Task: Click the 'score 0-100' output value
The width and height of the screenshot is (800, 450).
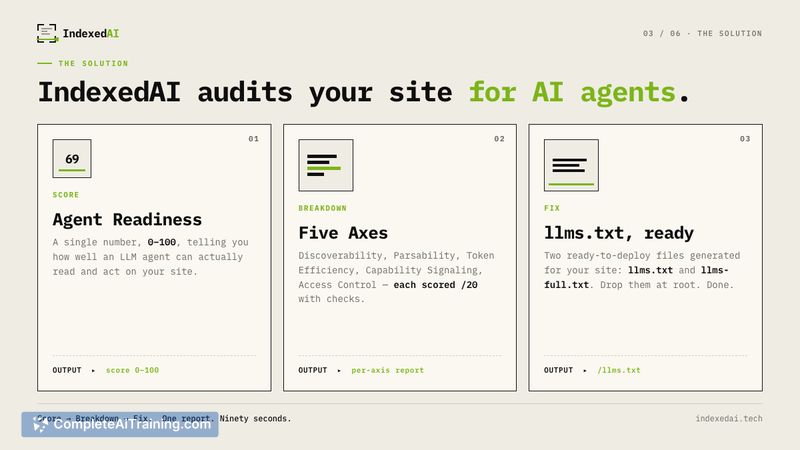Action: [x=132, y=370]
